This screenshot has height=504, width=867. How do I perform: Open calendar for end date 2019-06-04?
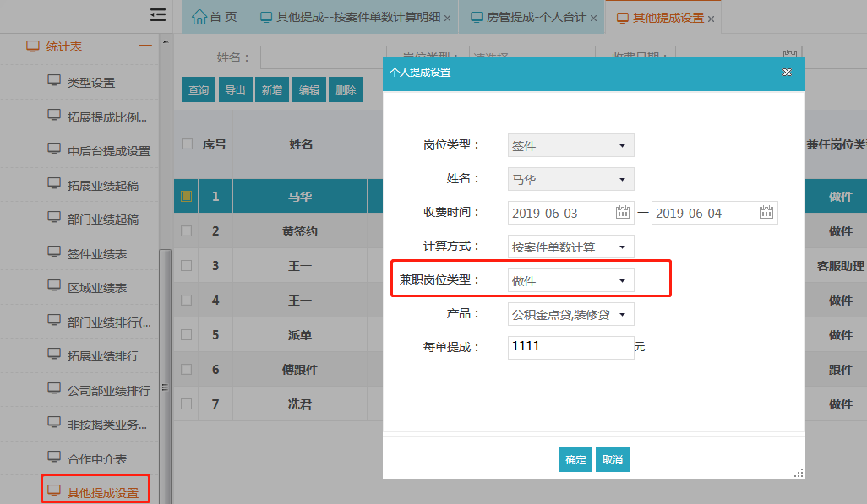[766, 212]
